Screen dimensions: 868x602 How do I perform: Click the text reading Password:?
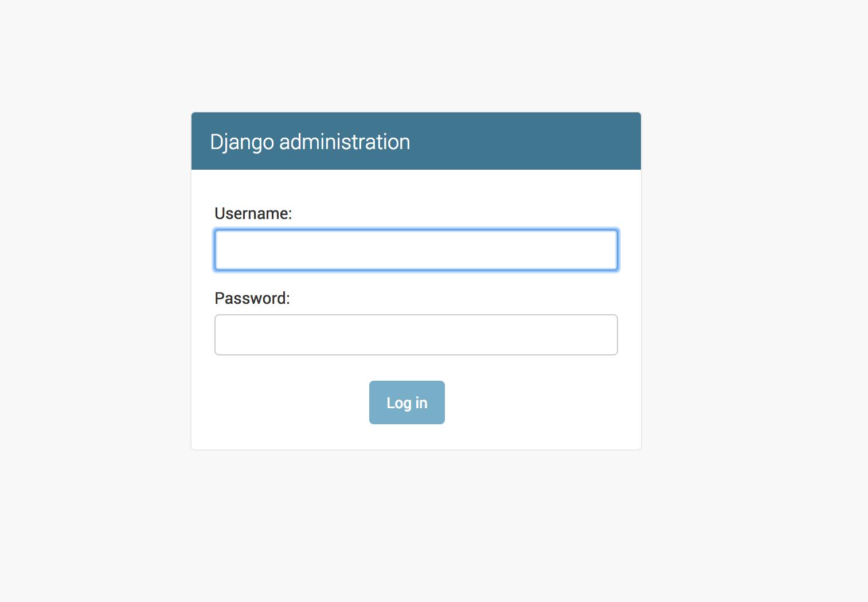click(x=252, y=298)
